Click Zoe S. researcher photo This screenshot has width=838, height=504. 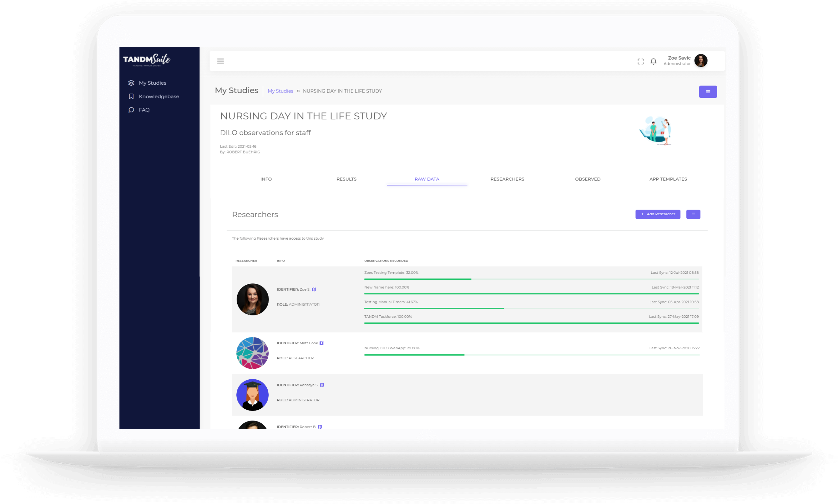pos(252,299)
